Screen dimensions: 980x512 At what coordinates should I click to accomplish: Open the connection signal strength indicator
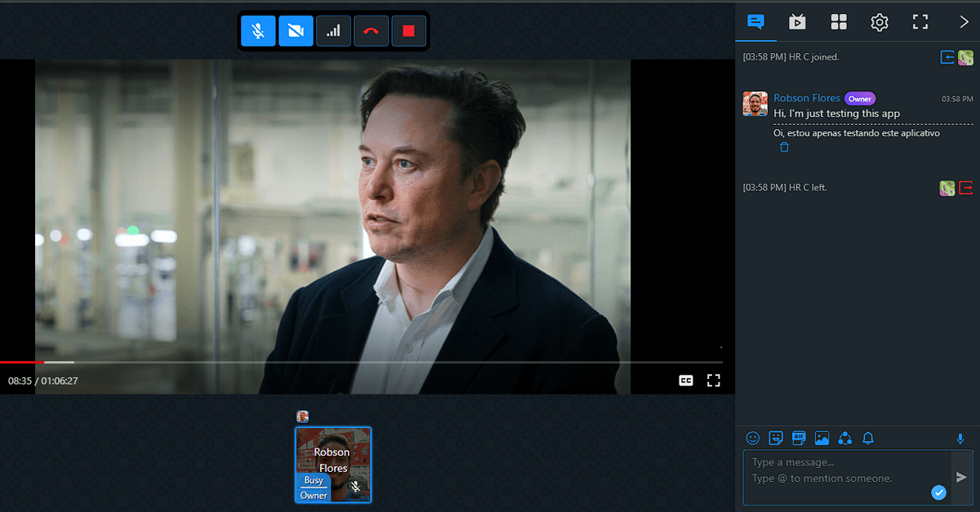[x=333, y=31]
